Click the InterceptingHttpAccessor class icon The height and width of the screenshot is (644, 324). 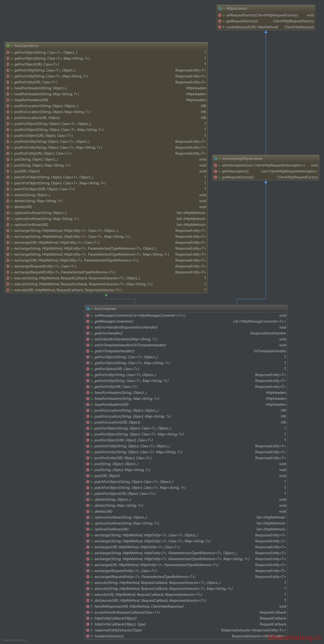point(216,159)
